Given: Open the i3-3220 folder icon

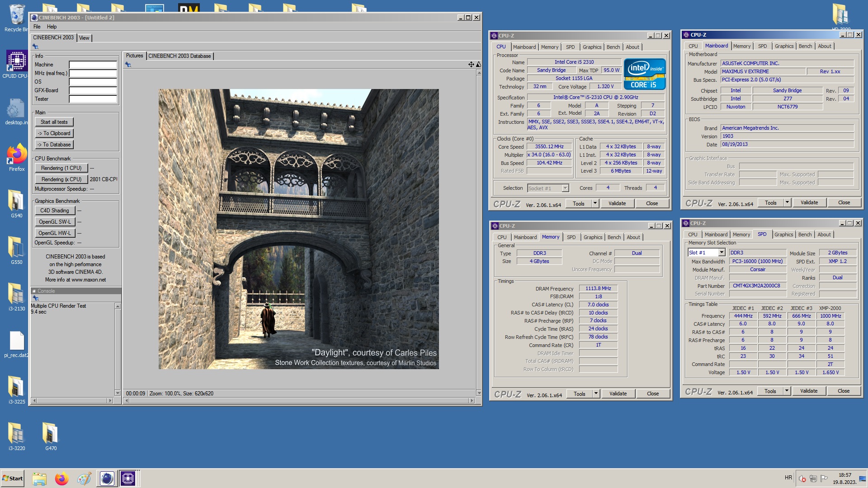Looking at the screenshot, I should [16, 437].
